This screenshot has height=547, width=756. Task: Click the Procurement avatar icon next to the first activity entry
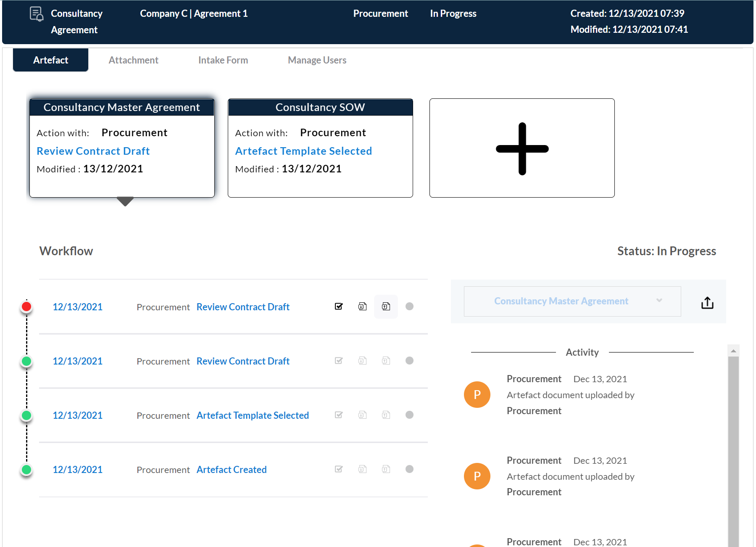pos(477,394)
